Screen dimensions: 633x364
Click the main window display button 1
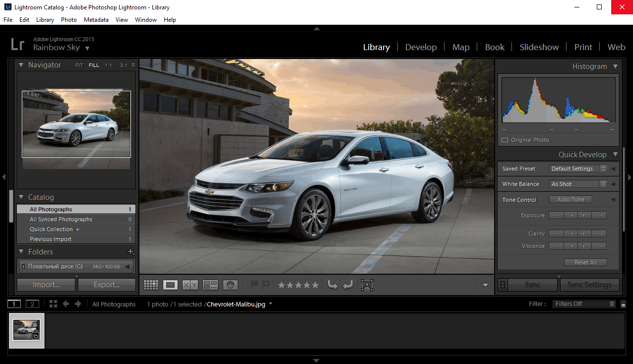click(x=14, y=304)
